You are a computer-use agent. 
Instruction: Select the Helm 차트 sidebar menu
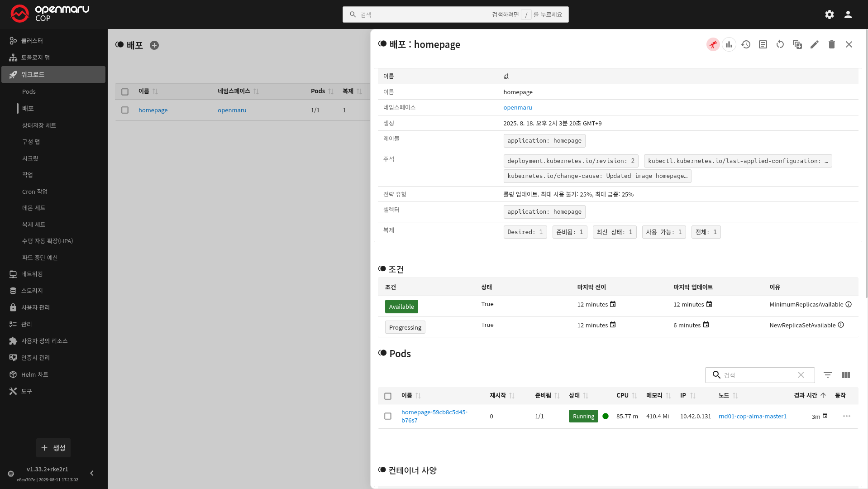tap(34, 374)
